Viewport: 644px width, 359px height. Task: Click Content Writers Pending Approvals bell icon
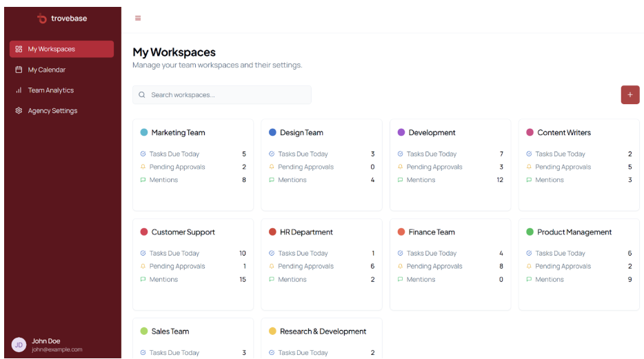[x=529, y=167]
